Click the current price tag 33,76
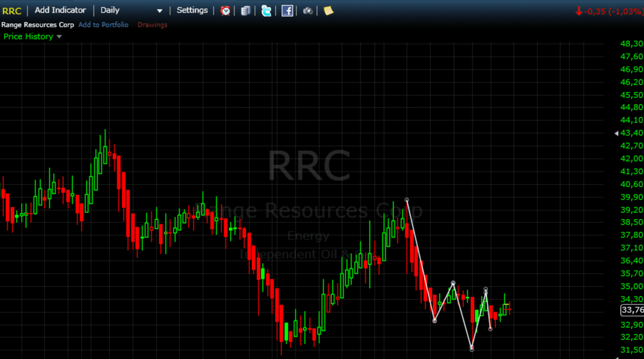This screenshot has height=359, width=644. (632, 310)
